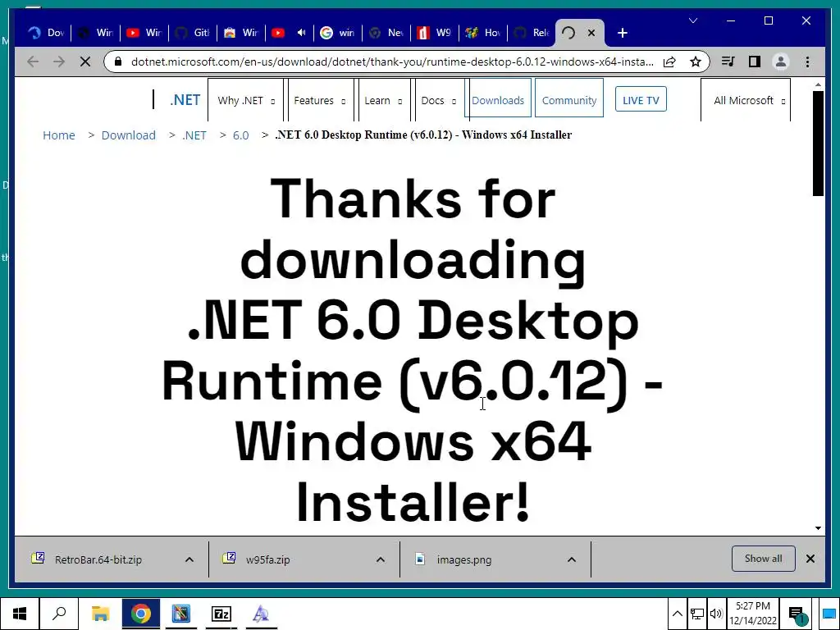Expand the Features menu
Viewport: 840px width, 630px height.
(319, 100)
